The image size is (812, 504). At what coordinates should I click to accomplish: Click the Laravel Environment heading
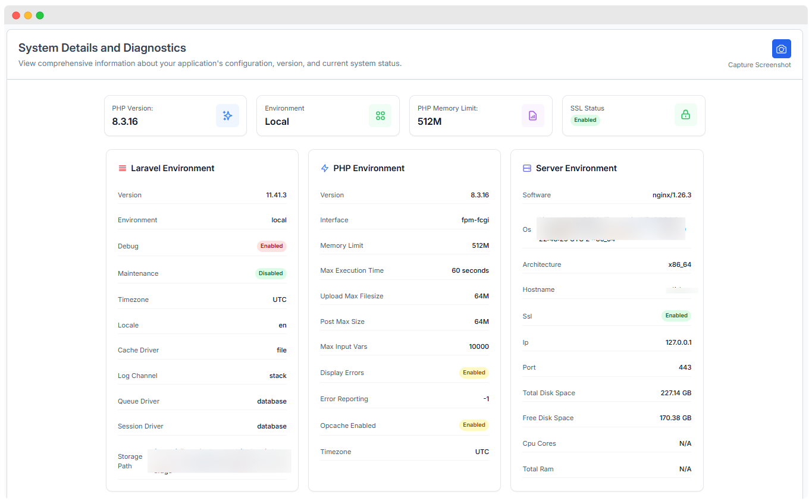[x=173, y=168]
